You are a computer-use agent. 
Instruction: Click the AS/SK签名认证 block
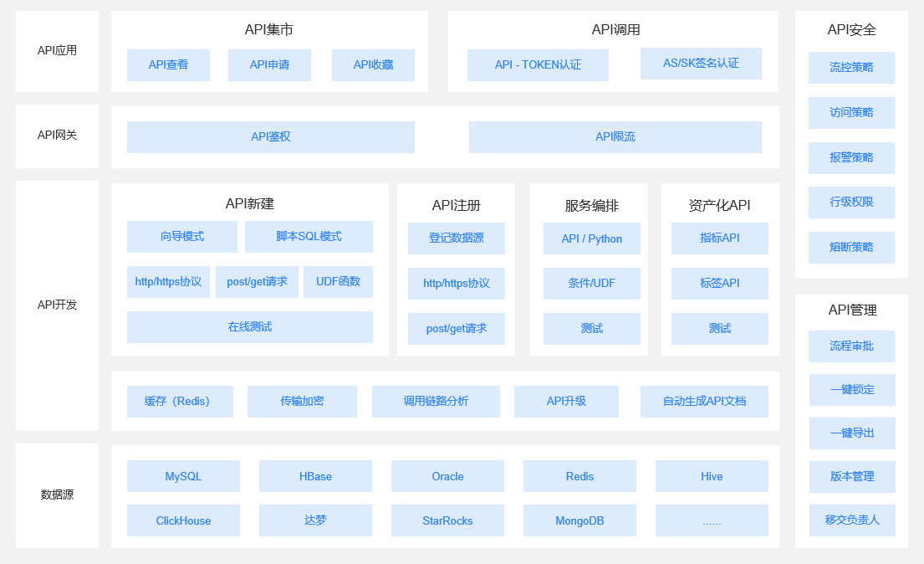coord(701,63)
